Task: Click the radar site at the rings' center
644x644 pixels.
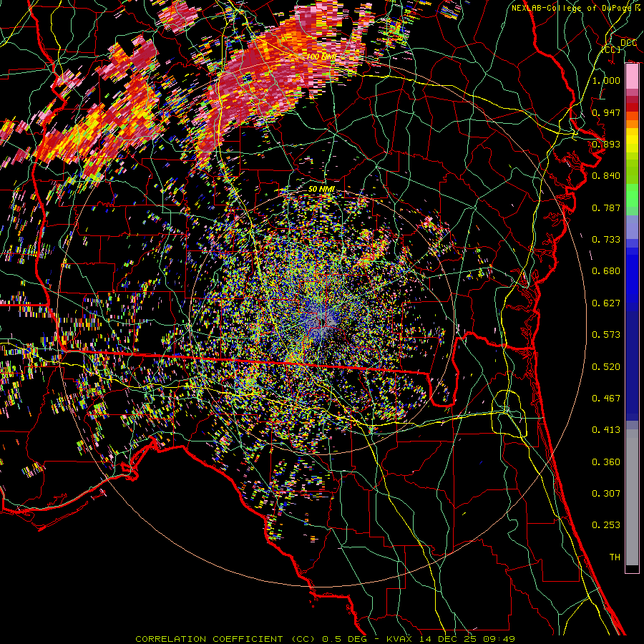Action: (x=323, y=323)
